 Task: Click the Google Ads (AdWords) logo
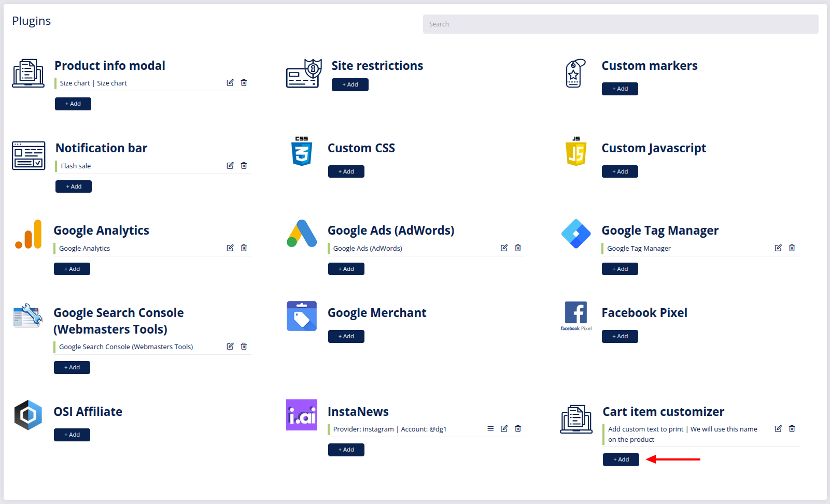302,234
